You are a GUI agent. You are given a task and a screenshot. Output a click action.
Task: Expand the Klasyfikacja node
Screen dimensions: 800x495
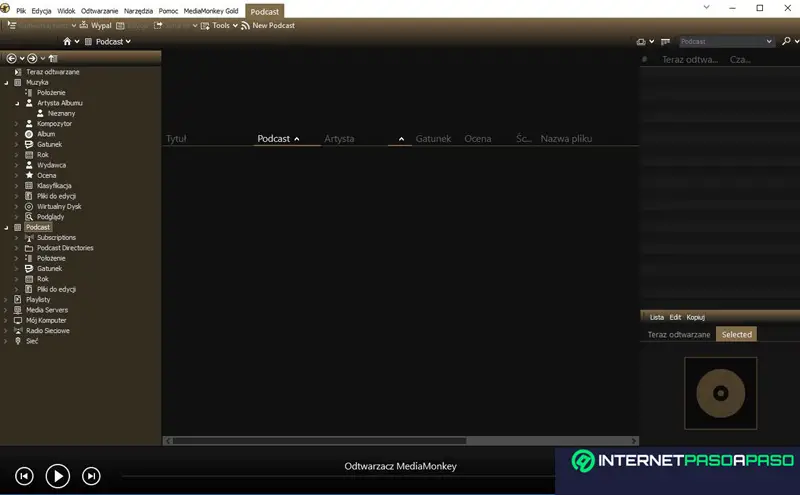(x=16, y=186)
